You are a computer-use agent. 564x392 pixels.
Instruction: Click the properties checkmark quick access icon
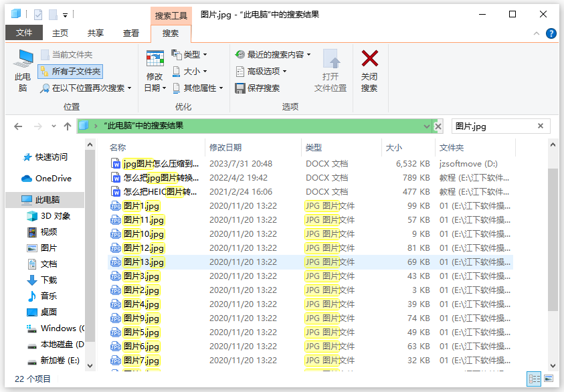(x=37, y=15)
